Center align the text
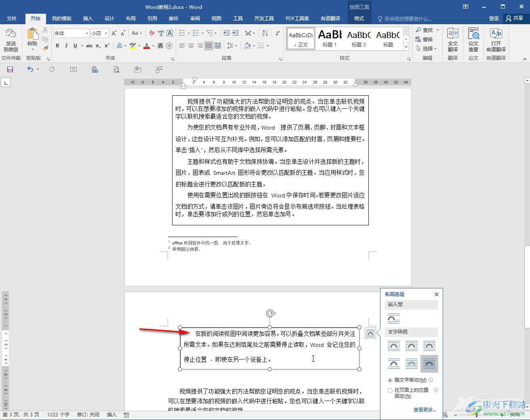This screenshot has width=530, height=420. pyautogui.click(x=191, y=46)
